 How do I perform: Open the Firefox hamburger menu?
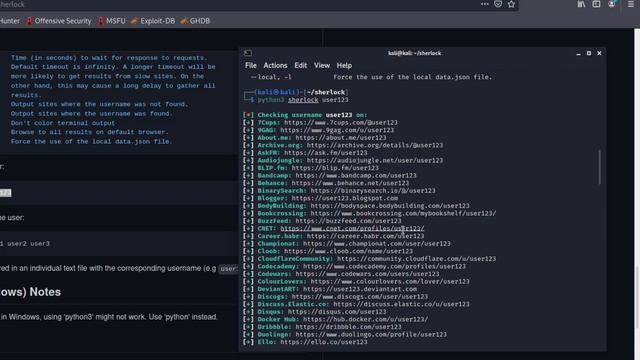[x=631, y=4]
